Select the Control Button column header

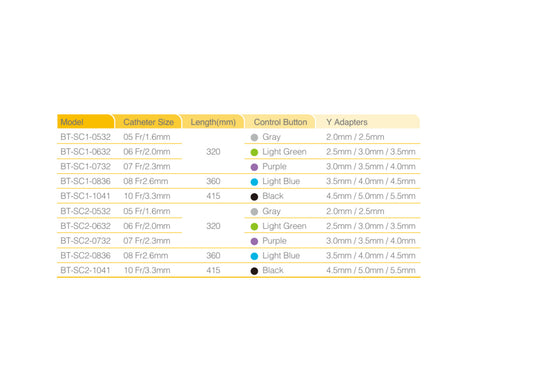(280, 122)
